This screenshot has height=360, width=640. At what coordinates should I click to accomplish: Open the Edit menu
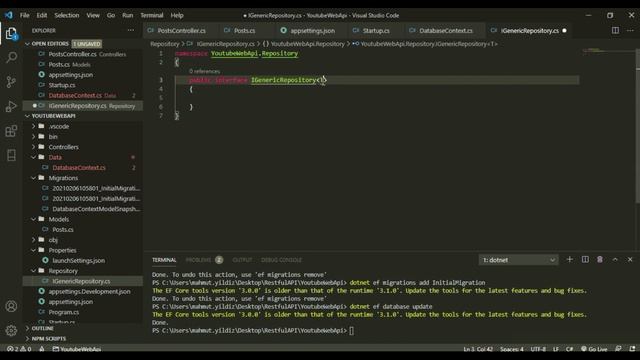(42, 15)
